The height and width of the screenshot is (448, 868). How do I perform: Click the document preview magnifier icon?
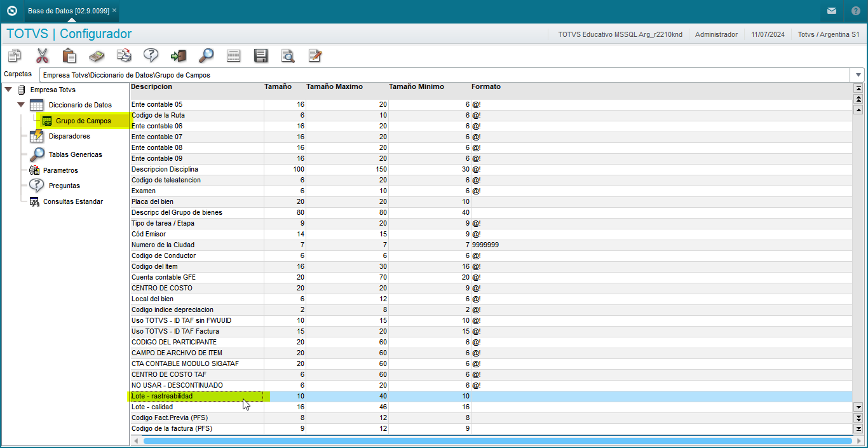(x=288, y=56)
